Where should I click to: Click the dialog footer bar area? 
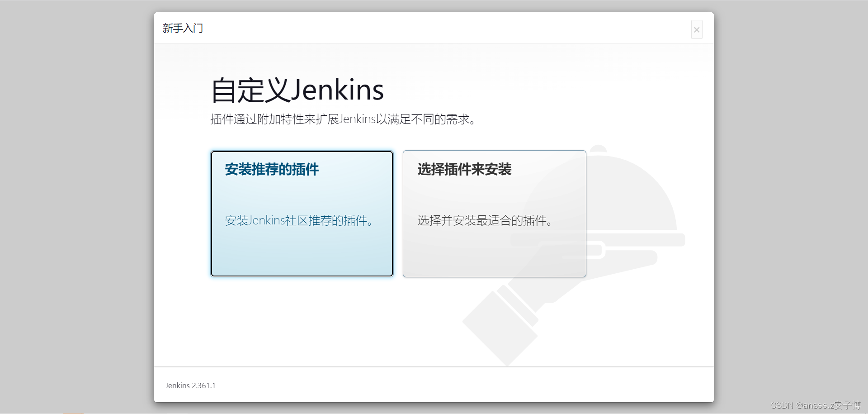point(434,385)
